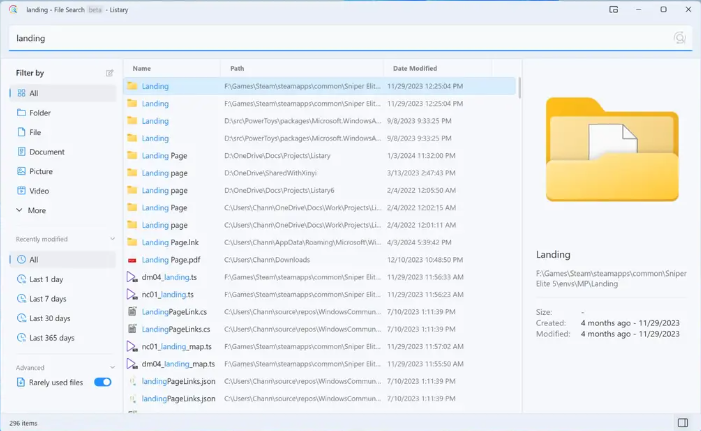This screenshot has height=431, width=701.
Task: Select the dm04_landing.ts result
Action: point(320,277)
